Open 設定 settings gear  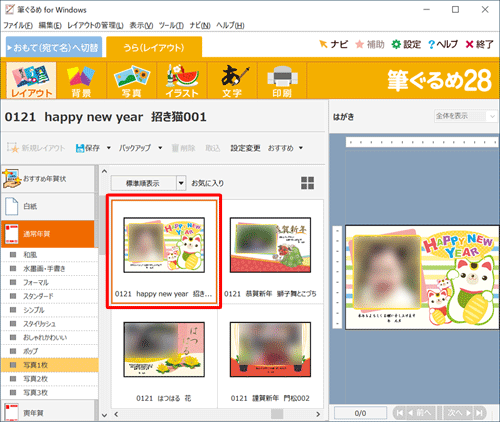[x=406, y=44]
